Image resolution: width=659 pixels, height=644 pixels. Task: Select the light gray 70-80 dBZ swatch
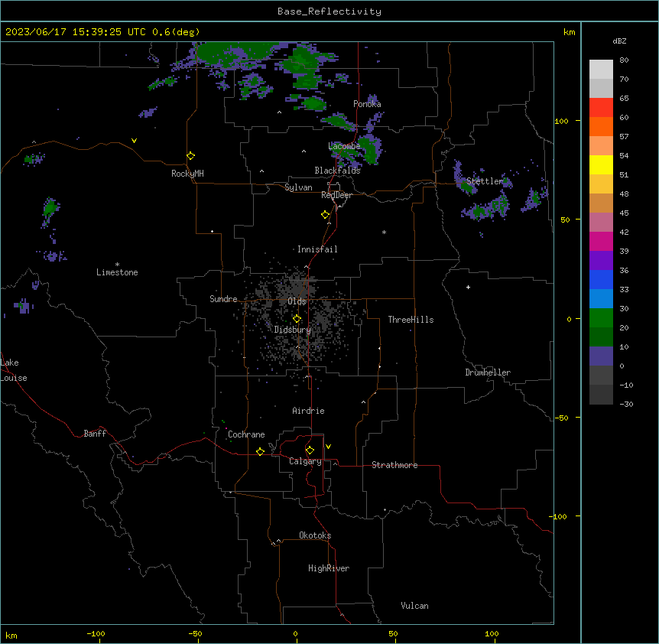click(601, 70)
